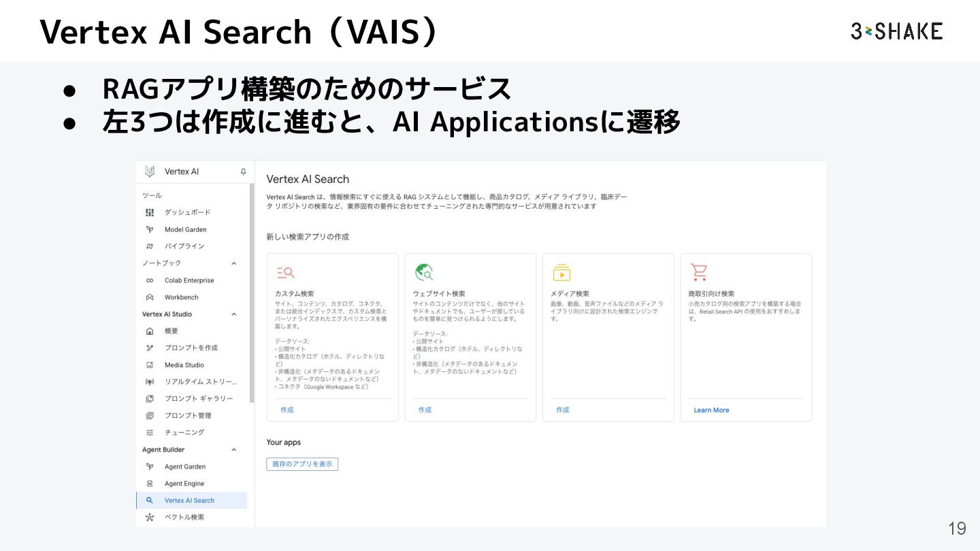
Task: Click the Website search (ウェブサイト検索) globe icon
Action: pyautogui.click(x=425, y=273)
